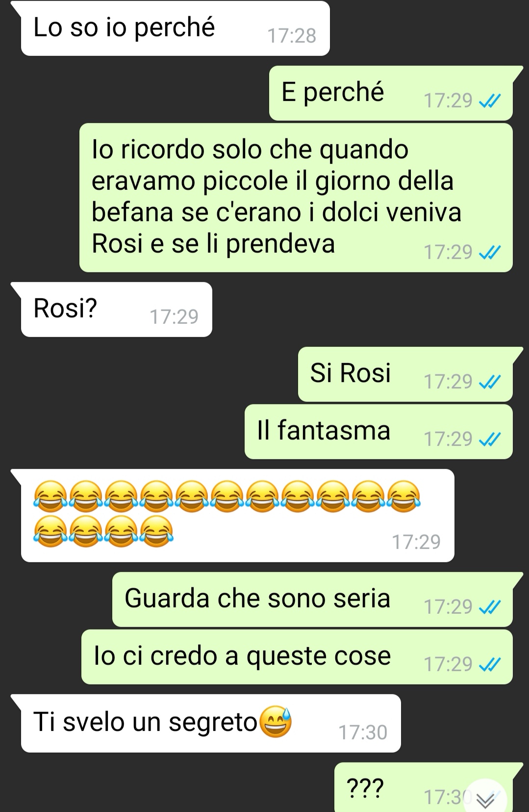Select the 'Si Rosi' reply bubble
Image resolution: width=529 pixels, height=812 pixels.
405,374
